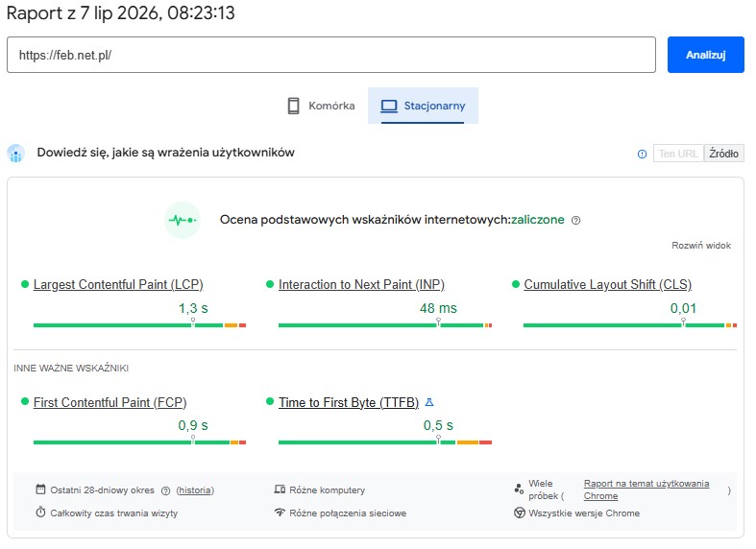
Task: Click the INNE WAŻNE WSKAŹNIKI heading
Action: [x=71, y=369]
